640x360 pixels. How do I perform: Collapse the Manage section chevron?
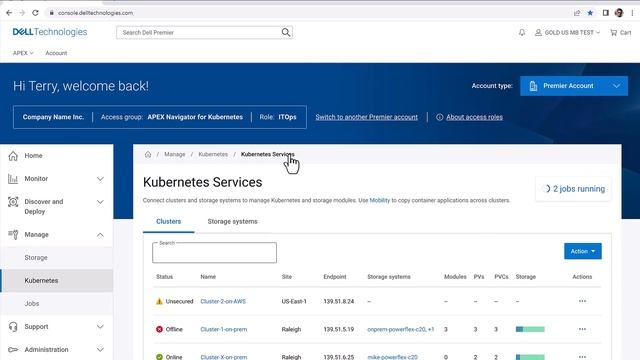(x=100, y=235)
